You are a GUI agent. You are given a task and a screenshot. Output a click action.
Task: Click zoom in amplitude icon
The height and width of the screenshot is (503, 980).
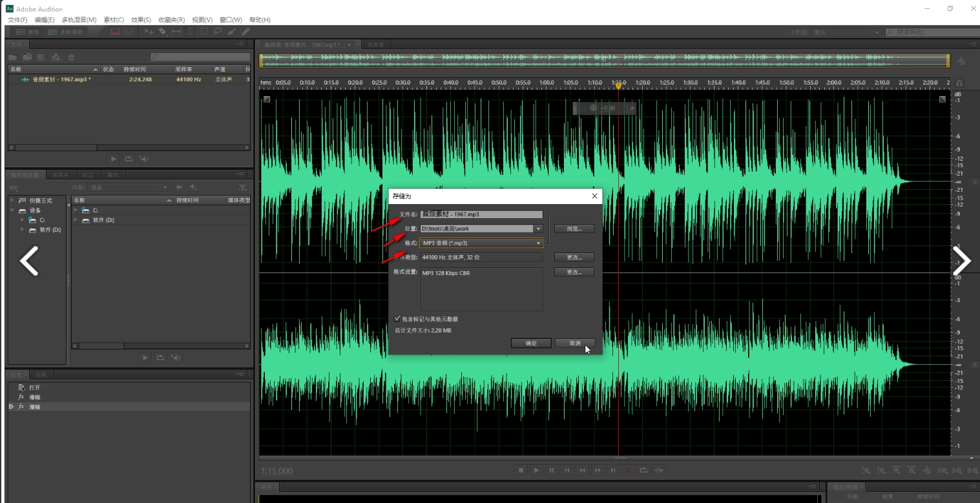click(x=866, y=471)
